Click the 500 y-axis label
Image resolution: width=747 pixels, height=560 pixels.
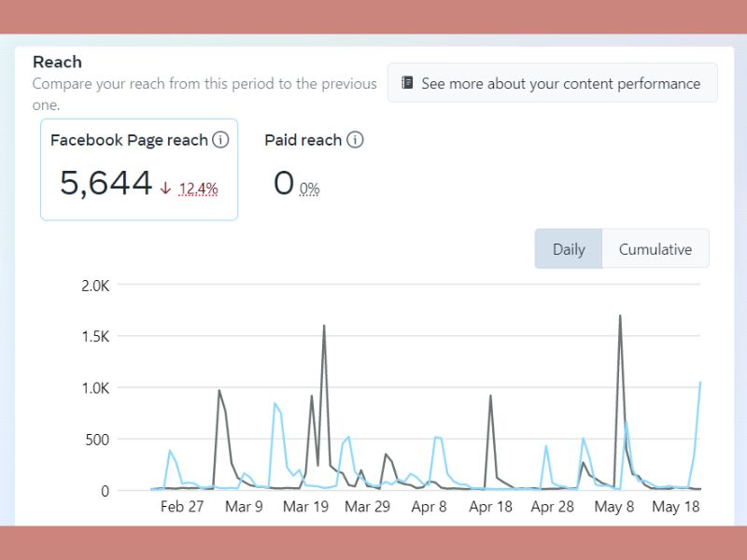tap(97, 440)
